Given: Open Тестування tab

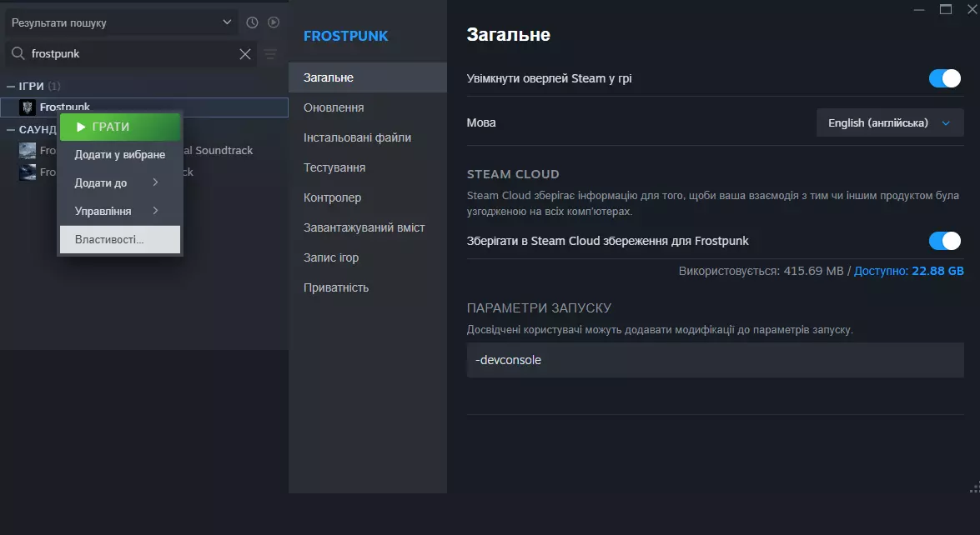Looking at the screenshot, I should [x=368, y=167].
